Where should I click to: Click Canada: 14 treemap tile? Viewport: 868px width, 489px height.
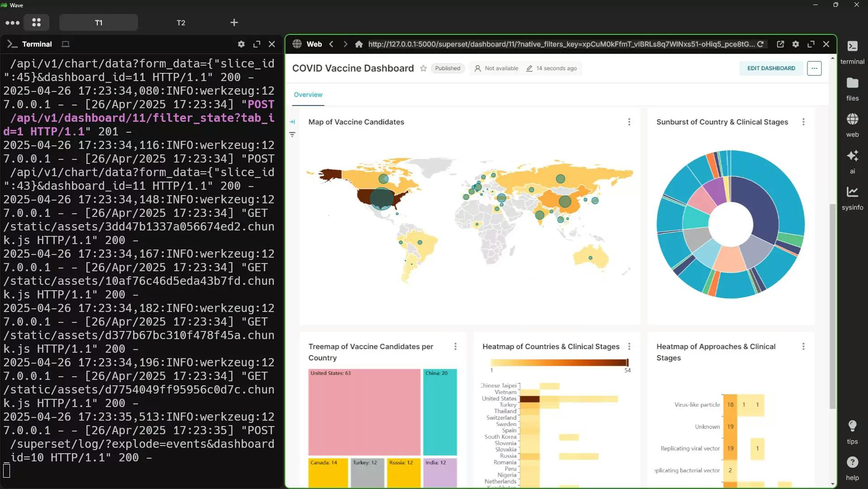[328, 473]
